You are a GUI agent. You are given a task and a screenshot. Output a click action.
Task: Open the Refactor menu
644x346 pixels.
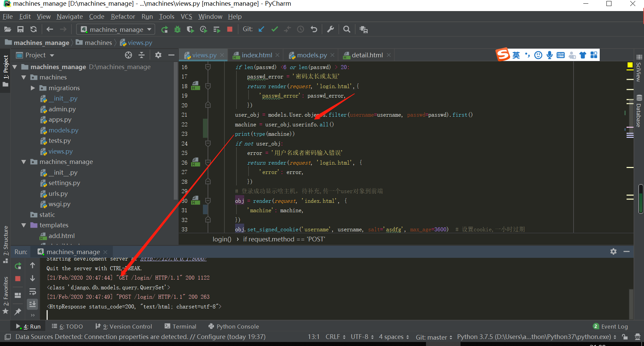[x=123, y=16]
